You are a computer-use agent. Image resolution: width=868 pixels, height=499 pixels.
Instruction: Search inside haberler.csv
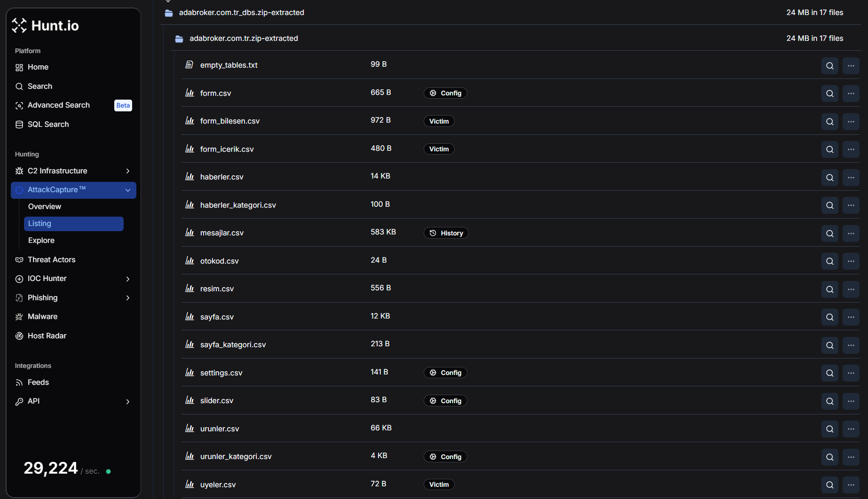(830, 178)
